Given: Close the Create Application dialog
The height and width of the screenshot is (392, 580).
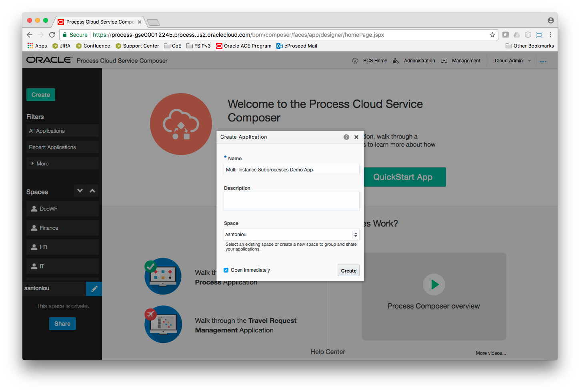Looking at the screenshot, I should click(356, 137).
